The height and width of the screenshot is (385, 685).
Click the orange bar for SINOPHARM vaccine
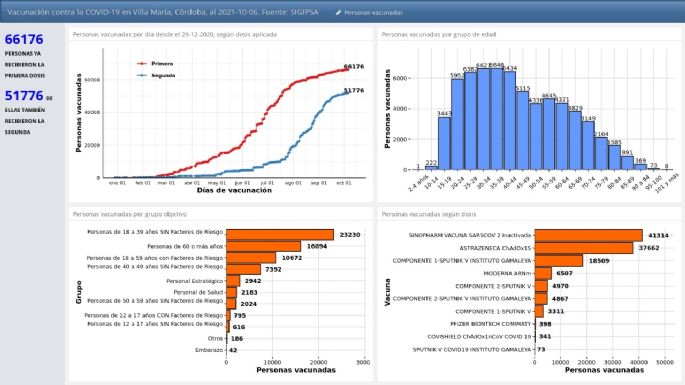tap(588, 235)
